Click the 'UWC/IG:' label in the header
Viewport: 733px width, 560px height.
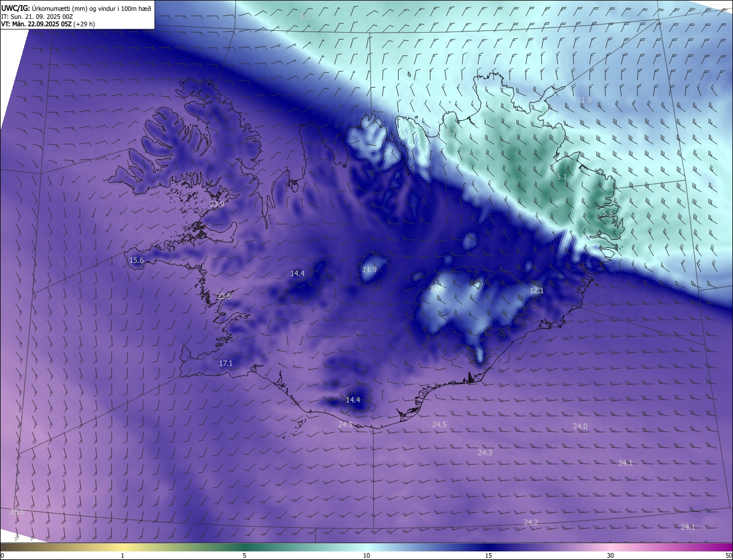pos(16,8)
